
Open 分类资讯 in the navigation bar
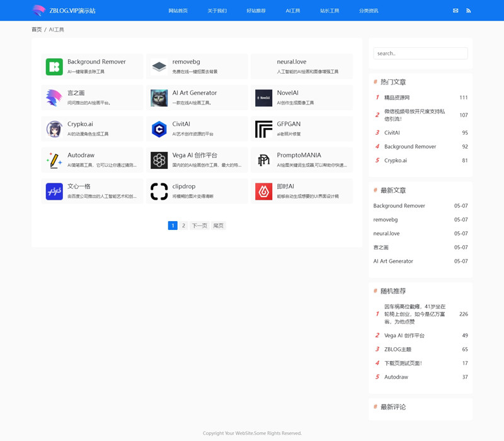point(369,11)
